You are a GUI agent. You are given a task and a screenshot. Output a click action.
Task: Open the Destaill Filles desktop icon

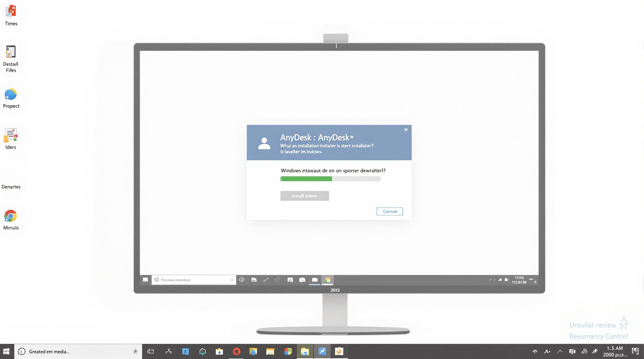click(11, 59)
